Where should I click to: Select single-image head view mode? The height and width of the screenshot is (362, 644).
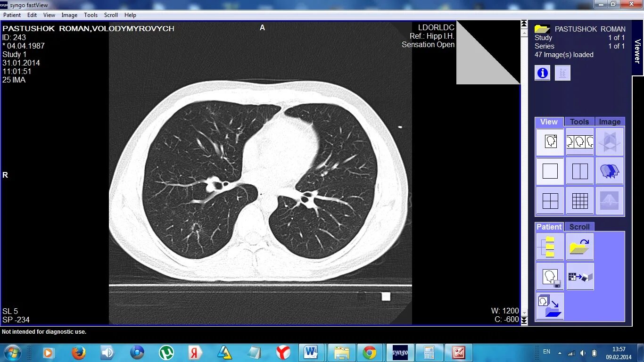[550, 142]
